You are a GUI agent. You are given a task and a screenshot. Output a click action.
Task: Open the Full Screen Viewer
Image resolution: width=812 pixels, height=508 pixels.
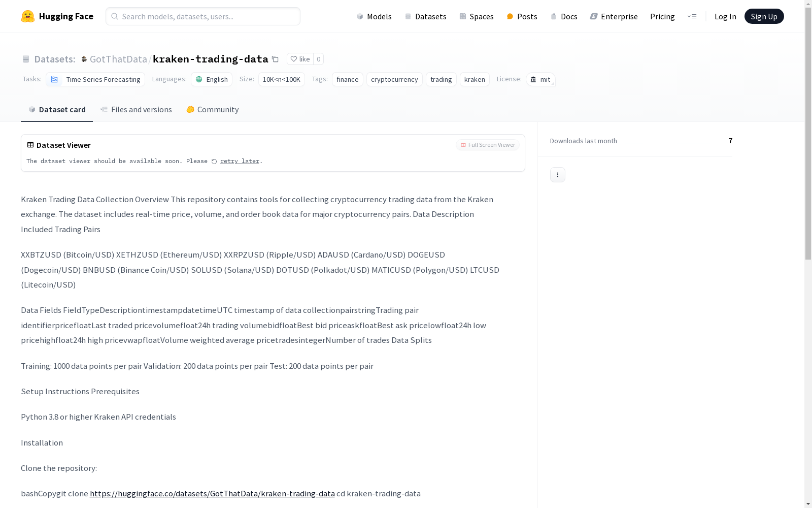[x=488, y=145]
